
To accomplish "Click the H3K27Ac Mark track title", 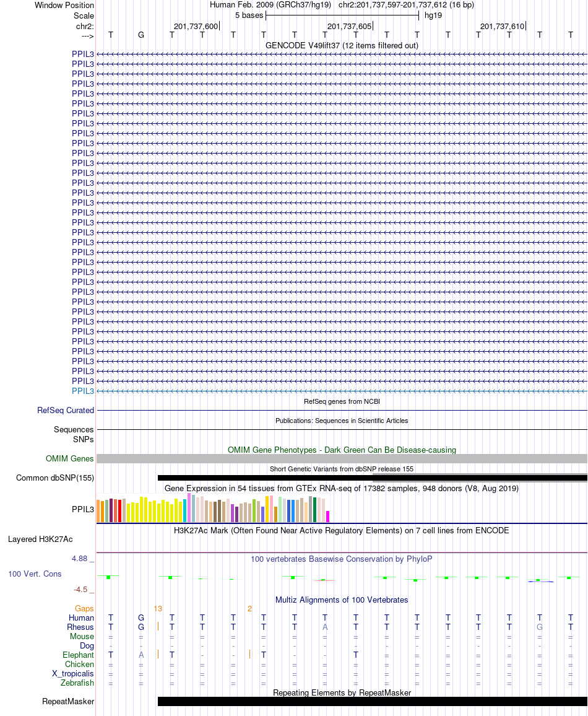I will click(342, 530).
